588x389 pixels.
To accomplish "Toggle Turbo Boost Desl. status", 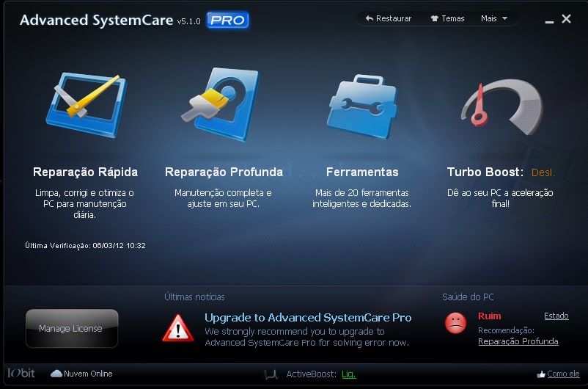I will point(543,172).
